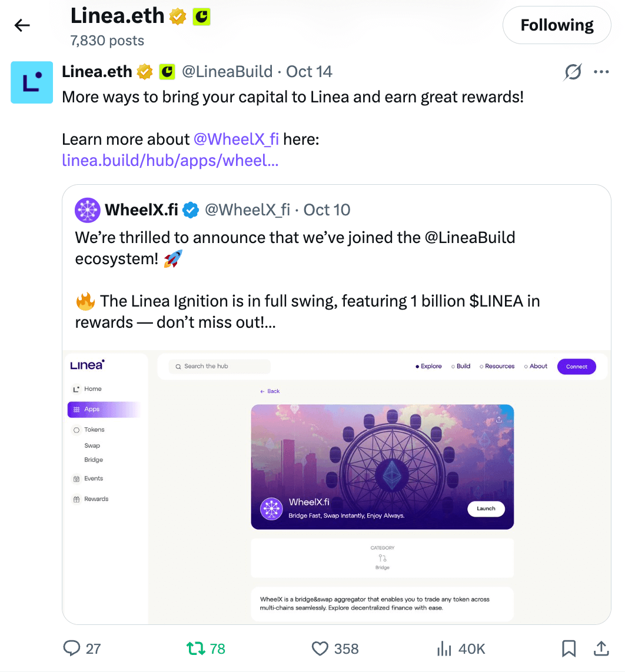Image resolution: width=625 pixels, height=672 pixels.
Task: Click the Linea.eth gold verified badge
Action: 145,72
